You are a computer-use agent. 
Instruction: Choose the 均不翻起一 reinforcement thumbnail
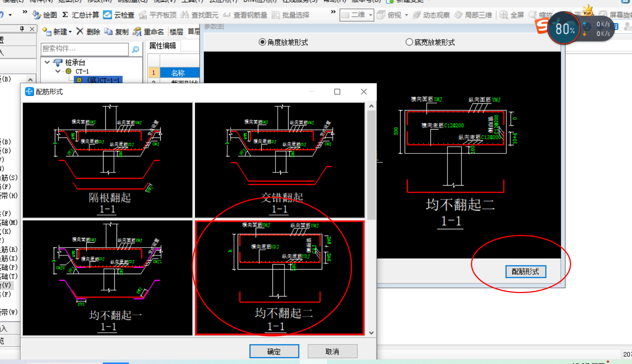pos(108,277)
